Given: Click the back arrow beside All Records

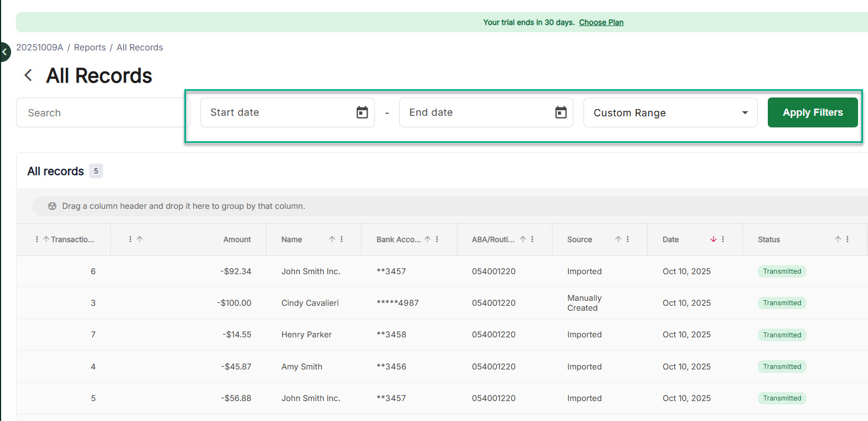Looking at the screenshot, I should [x=28, y=75].
